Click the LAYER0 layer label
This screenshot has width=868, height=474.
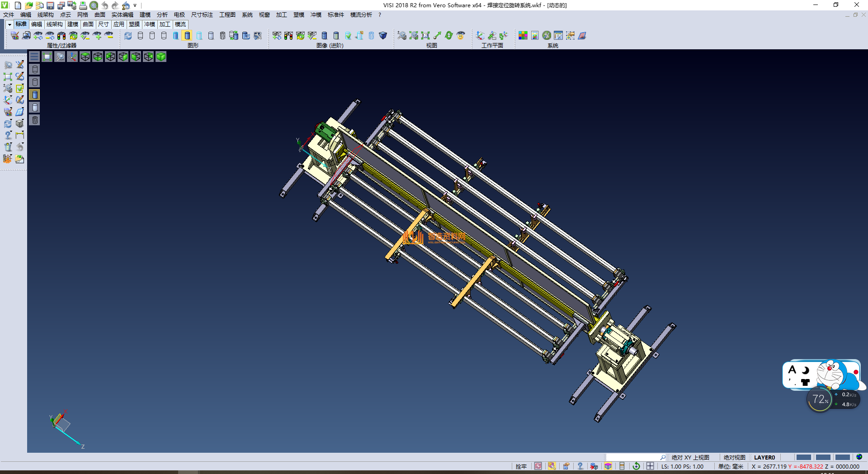tap(764, 457)
